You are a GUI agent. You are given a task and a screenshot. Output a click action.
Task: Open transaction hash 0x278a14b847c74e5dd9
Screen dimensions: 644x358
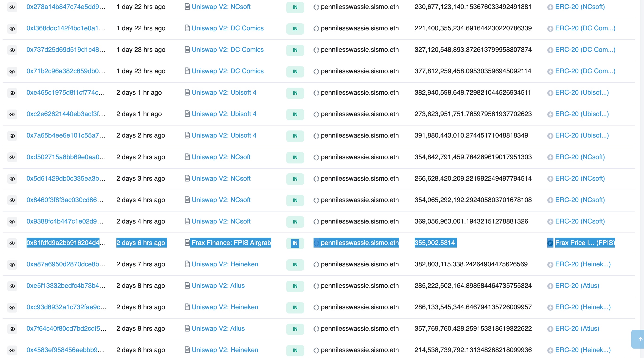pyautogui.click(x=66, y=7)
